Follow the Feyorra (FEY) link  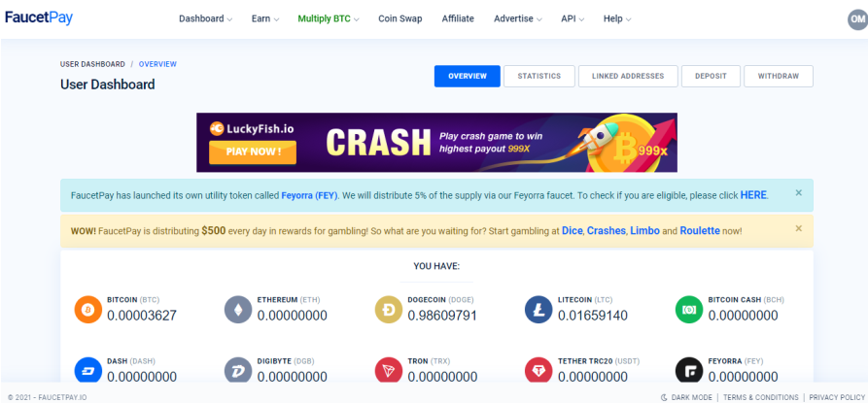click(309, 195)
